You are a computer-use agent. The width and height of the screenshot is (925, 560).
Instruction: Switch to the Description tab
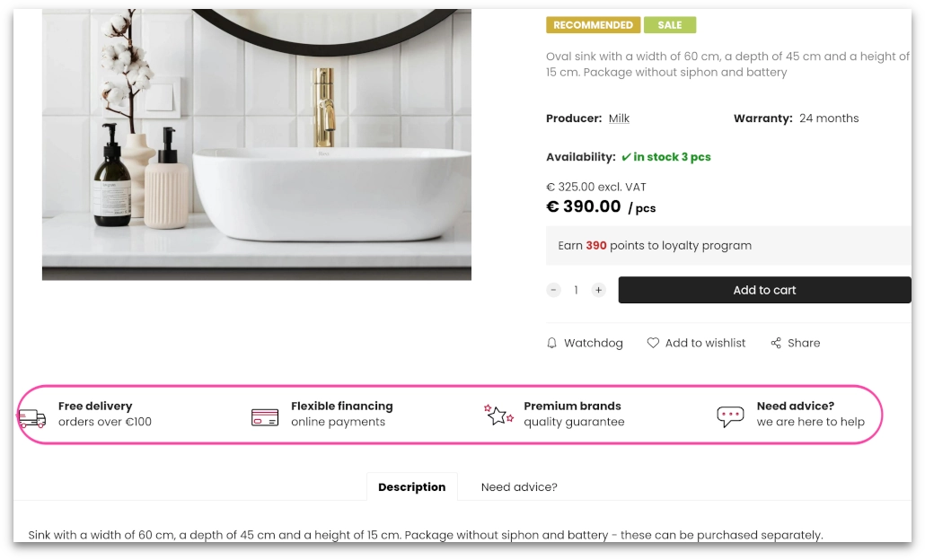pyautogui.click(x=411, y=486)
